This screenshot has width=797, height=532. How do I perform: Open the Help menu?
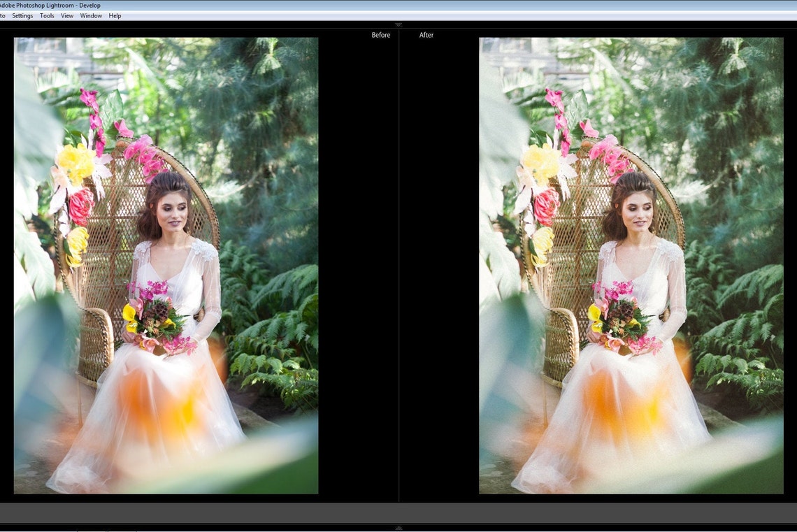(114, 15)
